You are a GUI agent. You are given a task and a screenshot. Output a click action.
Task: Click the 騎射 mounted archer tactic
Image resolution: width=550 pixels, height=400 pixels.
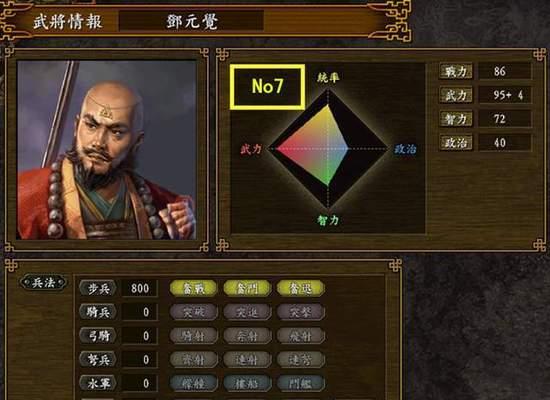click(193, 336)
